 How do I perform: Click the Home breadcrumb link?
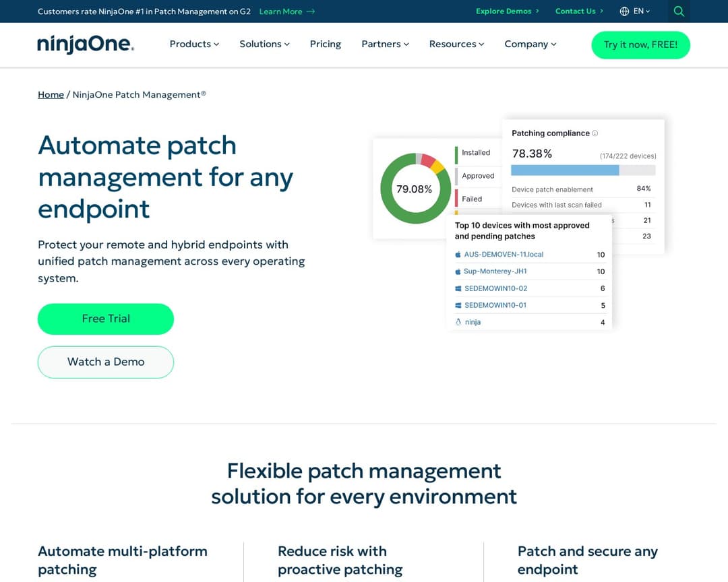pyautogui.click(x=51, y=95)
